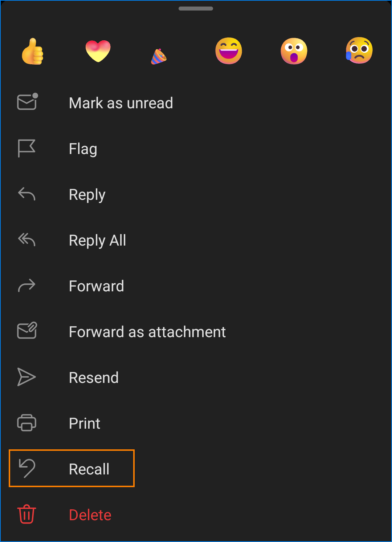Click the Flag icon
Viewport: 392px width, 542px height.
26,148
